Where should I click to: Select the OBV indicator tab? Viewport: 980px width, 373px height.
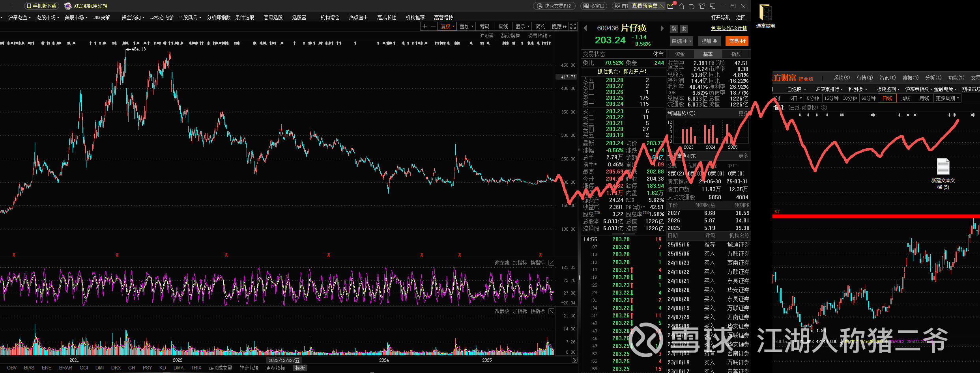click(12, 368)
